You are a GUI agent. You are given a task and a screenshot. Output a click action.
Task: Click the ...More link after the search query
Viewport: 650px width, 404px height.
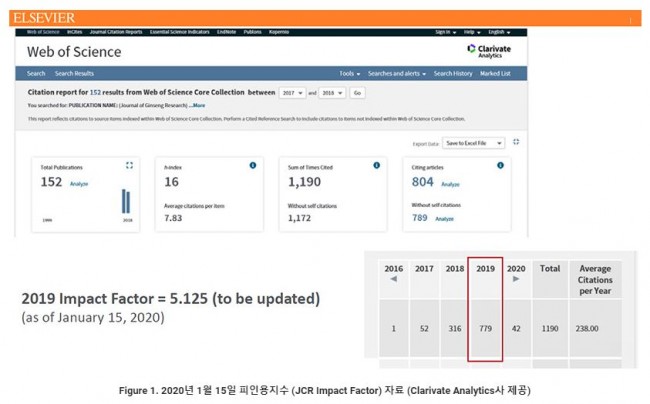coord(197,105)
